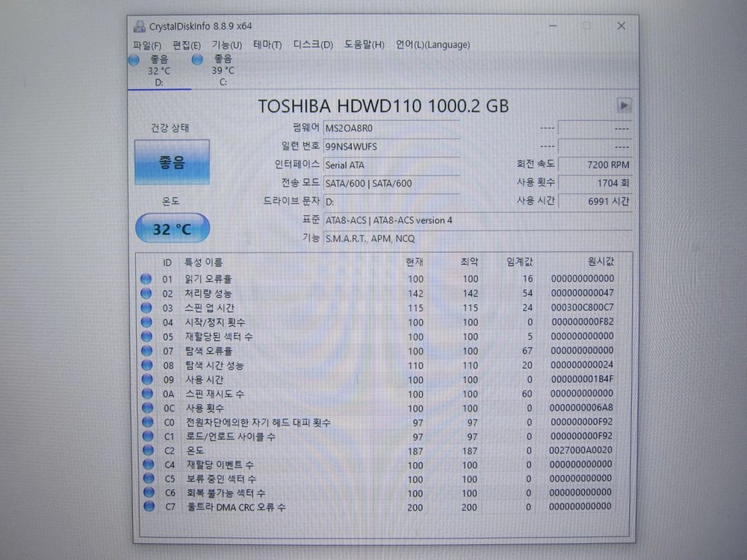Click the next disk arrow button
Screen dimensions: 747x560
pyautogui.click(x=624, y=105)
